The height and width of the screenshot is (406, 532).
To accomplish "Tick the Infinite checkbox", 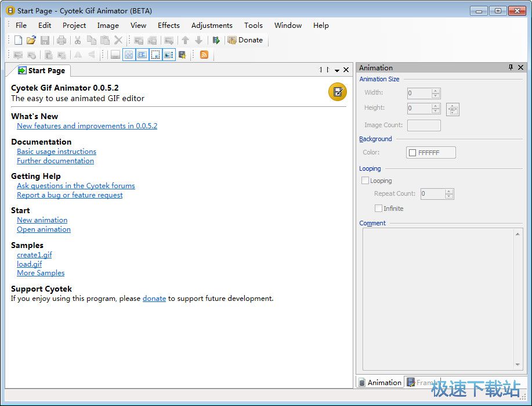I will coord(379,209).
